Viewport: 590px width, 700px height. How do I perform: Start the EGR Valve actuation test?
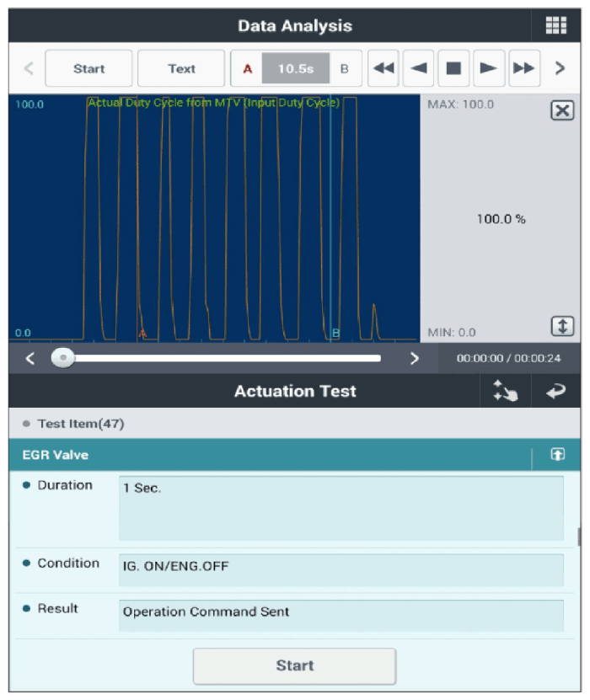click(294, 665)
